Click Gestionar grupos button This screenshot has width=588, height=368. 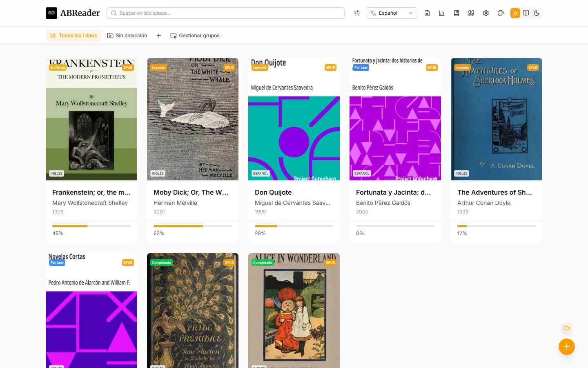195,36
